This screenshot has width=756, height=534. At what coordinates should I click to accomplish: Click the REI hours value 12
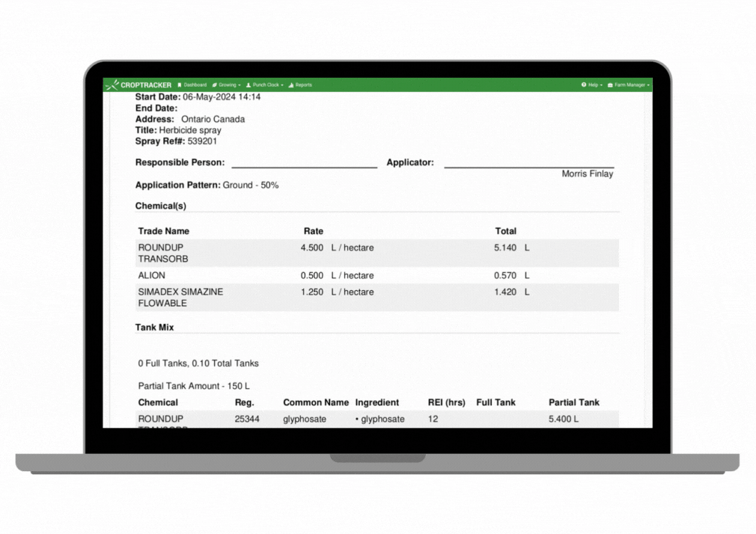point(433,420)
